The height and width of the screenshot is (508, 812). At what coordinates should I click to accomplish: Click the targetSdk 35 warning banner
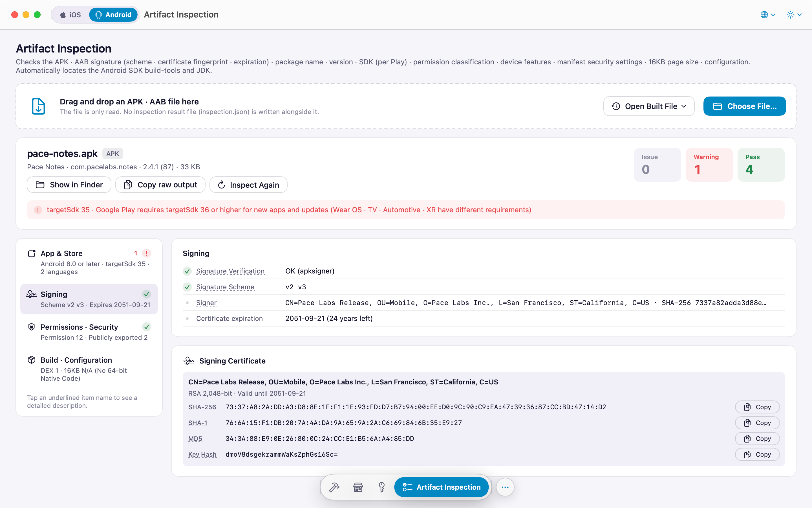pyautogui.click(x=406, y=210)
